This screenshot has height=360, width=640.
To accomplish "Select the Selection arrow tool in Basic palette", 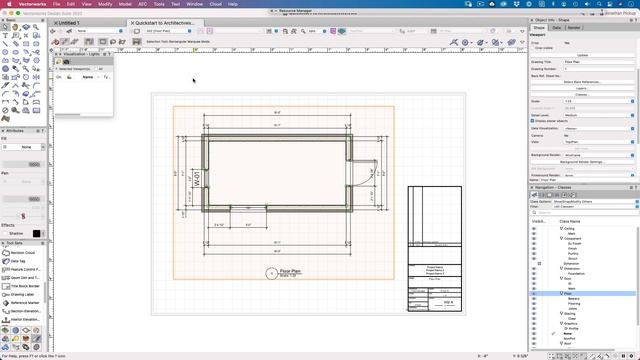I will click(x=5, y=27).
